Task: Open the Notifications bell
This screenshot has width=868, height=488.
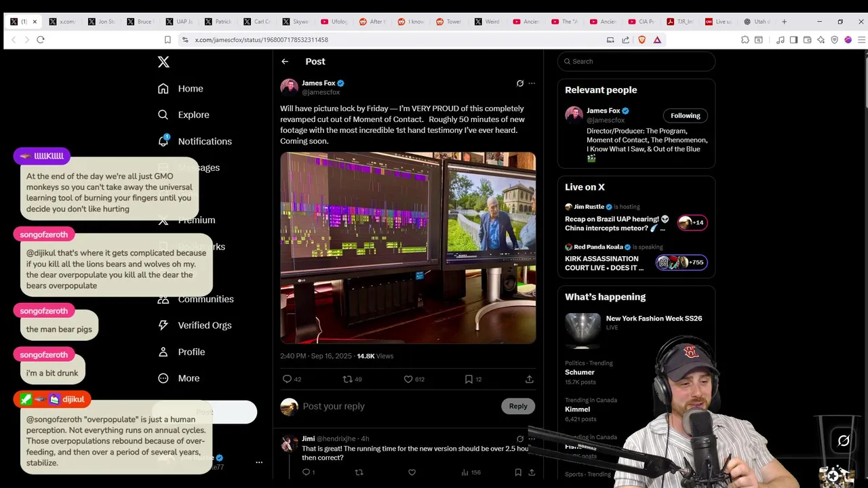Action: 163,141
